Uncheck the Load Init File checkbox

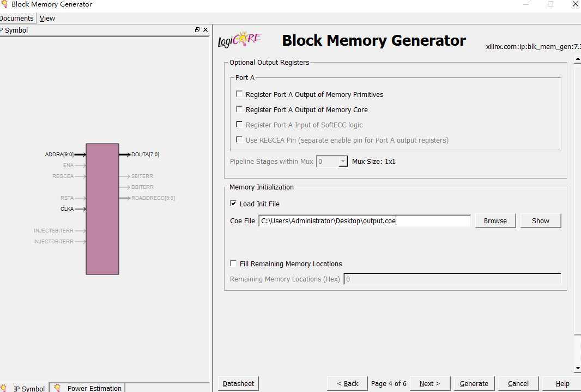point(233,203)
